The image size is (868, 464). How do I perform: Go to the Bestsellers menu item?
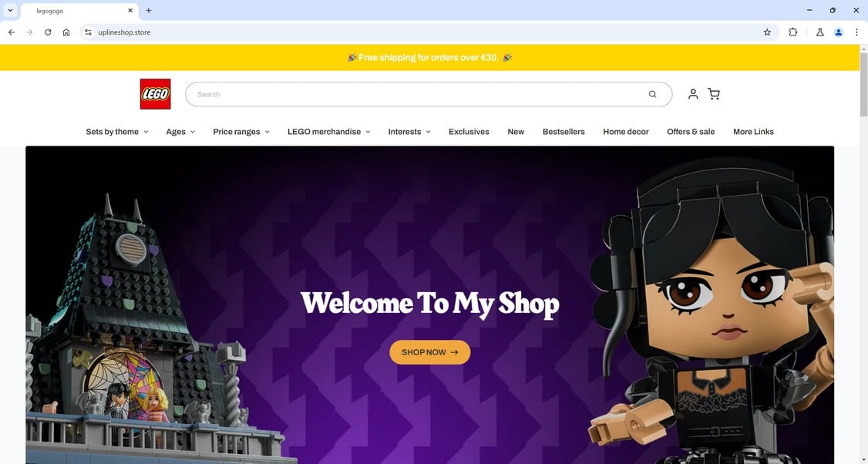click(564, 132)
